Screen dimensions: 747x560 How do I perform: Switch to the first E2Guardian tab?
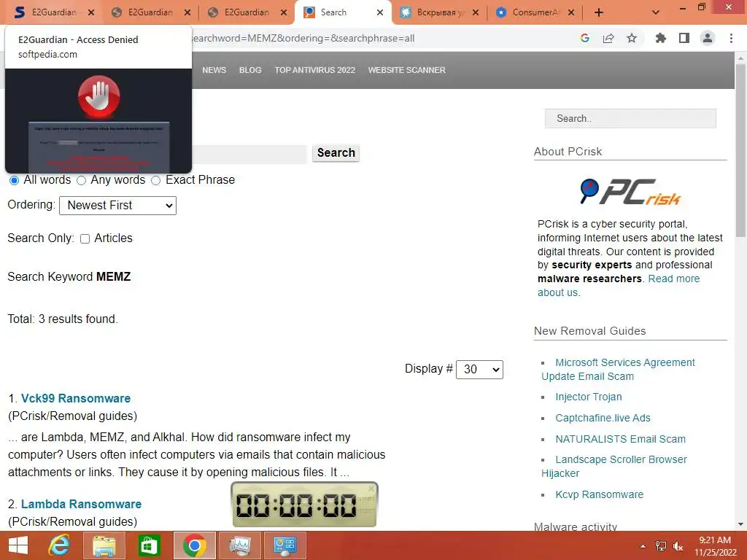coord(47,12)
